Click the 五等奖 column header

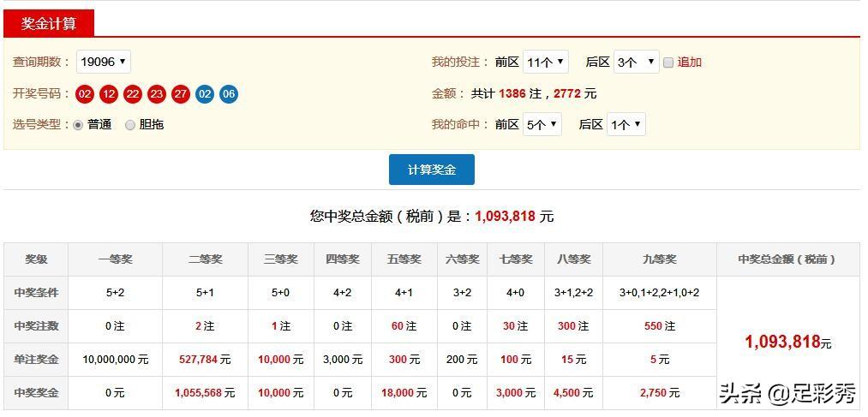404,259
